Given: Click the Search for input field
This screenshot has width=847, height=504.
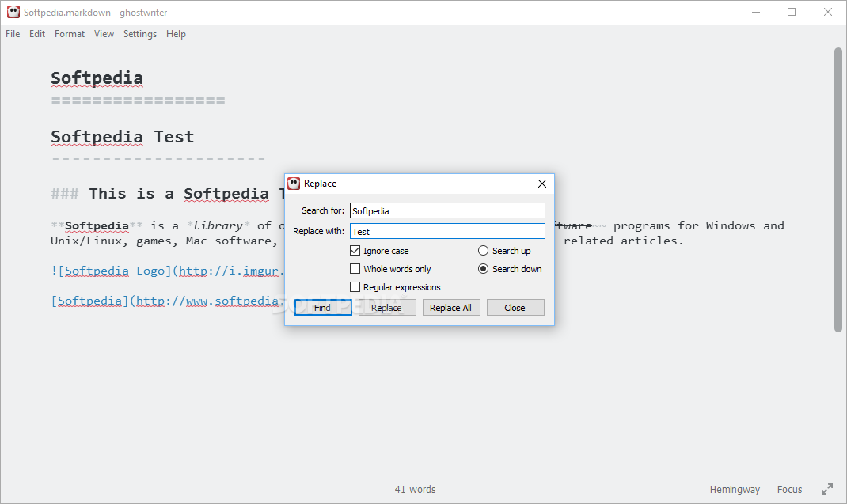Looking at the screenshot, I should click(447, 210).
